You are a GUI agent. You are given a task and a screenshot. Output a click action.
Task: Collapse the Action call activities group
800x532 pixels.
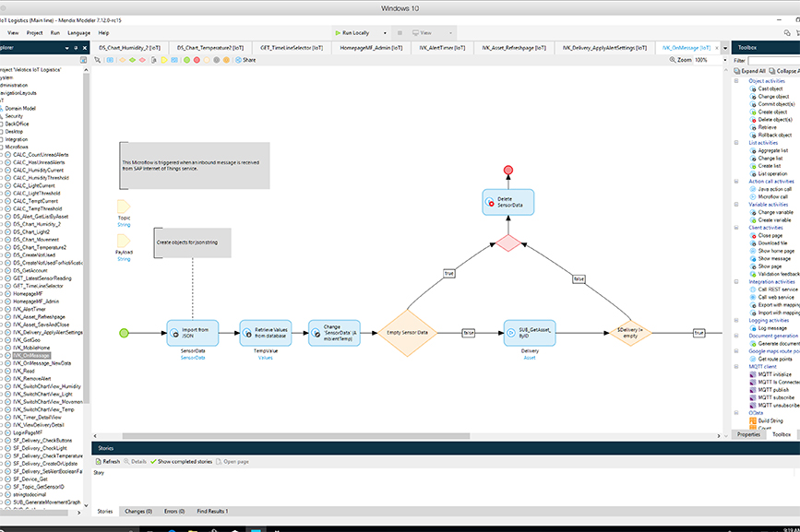736,182
